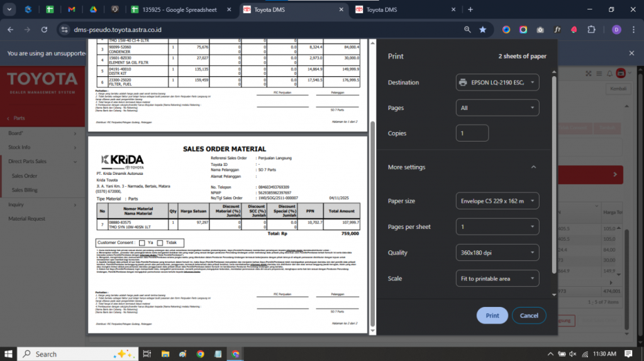Click the Copies input field
The image size is (644, 361).
[x=472, y=133]
